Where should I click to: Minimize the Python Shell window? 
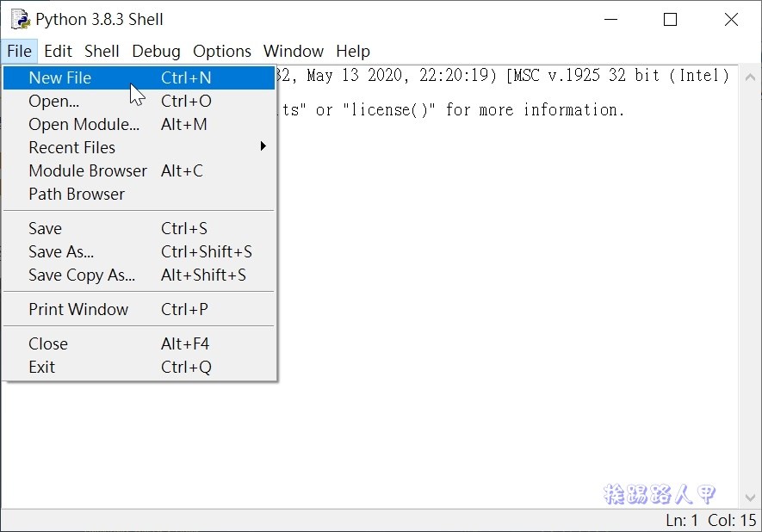pos(610,20)
